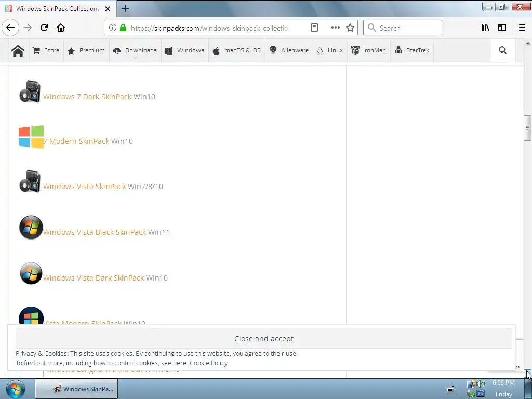This screenshot has height=399, width=532.
Task: Open the Linux menu item
Action: tap(330, 50)
